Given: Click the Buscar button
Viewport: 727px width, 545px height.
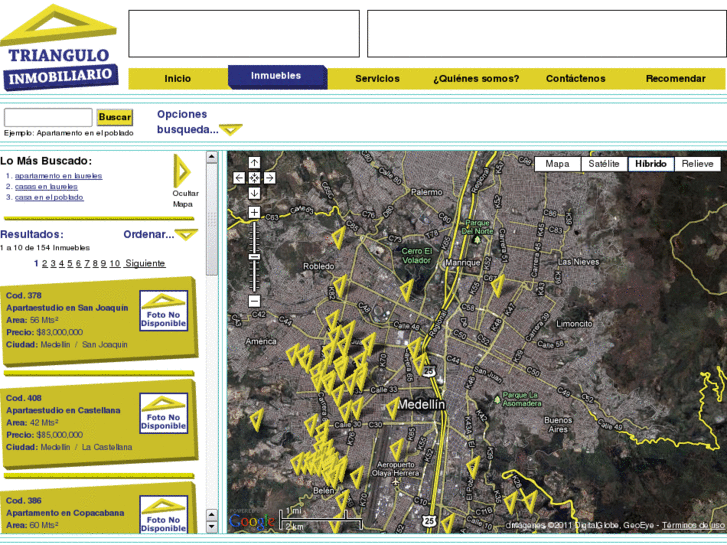Looking at the screenshot, I should [115, 117].
